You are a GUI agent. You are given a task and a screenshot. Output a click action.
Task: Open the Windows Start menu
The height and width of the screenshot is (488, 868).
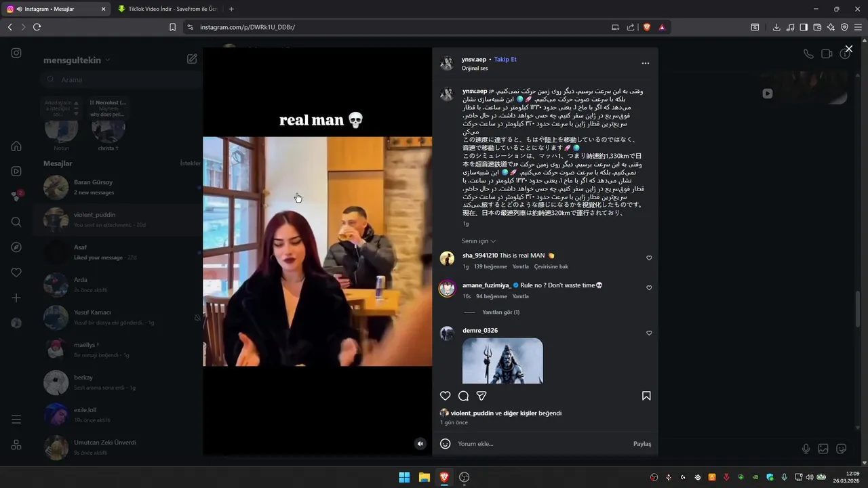(404, 477)
